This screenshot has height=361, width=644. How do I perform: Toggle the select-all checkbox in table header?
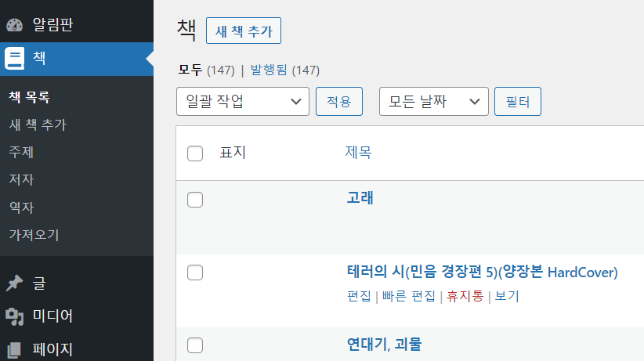pyautogui.click(x=196, y=153)
